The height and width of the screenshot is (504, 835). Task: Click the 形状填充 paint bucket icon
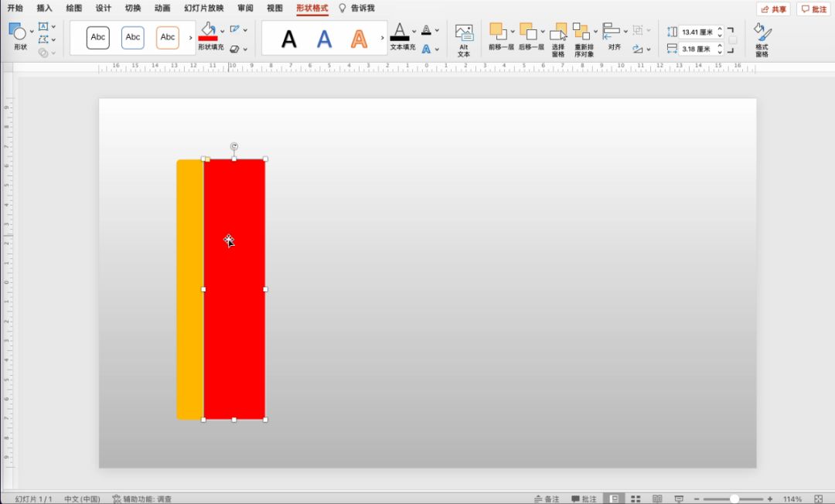tap(208, 32)
